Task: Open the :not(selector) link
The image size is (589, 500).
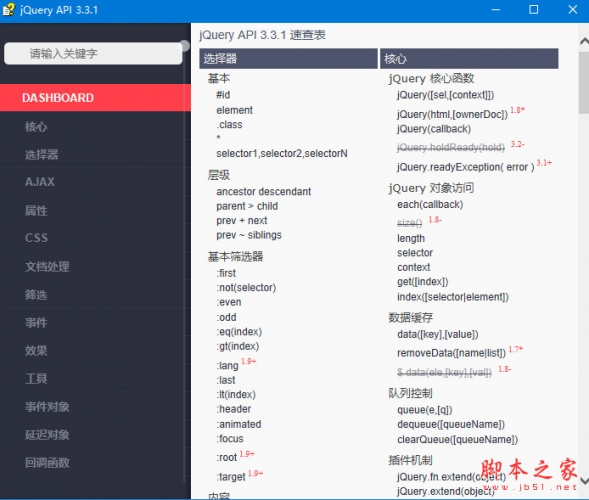Action: coord(246,288)
